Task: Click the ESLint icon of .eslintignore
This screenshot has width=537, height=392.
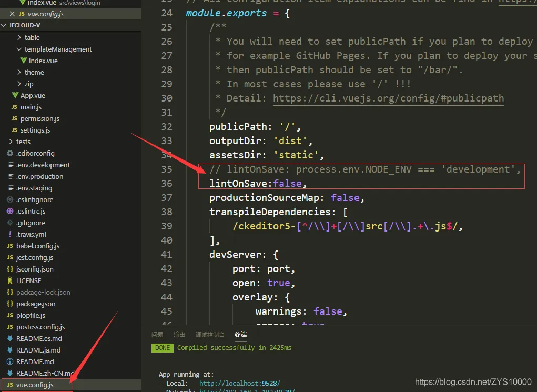Action: point(10,199)
